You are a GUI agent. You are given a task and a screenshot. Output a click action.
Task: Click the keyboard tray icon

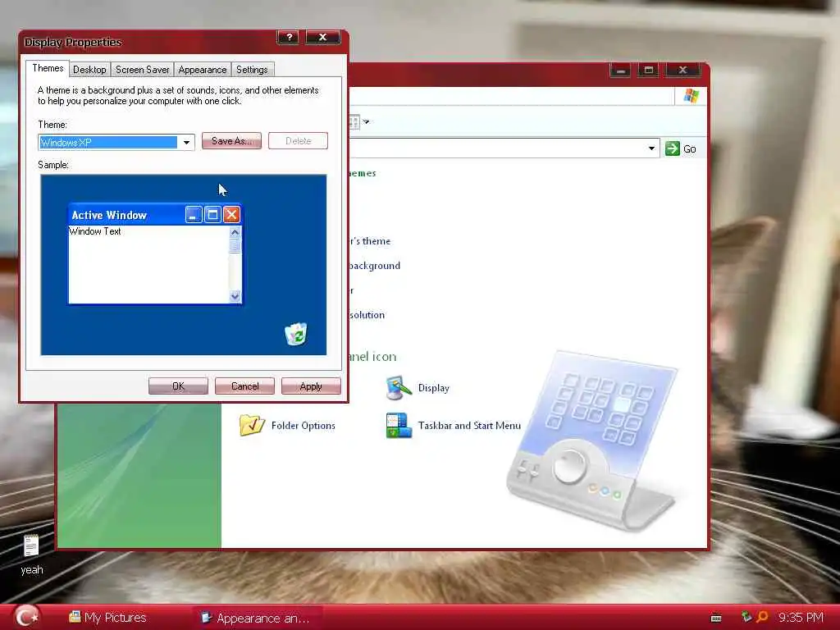716,619
